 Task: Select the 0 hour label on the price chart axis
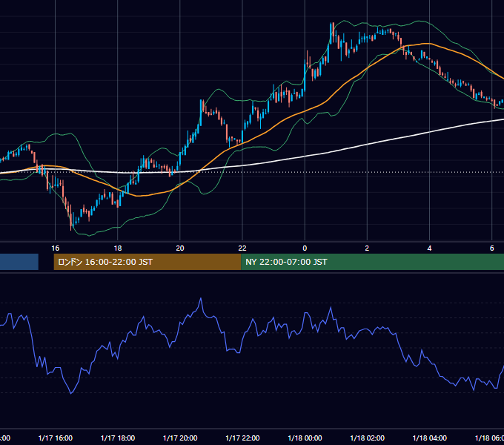click(305, 248)
